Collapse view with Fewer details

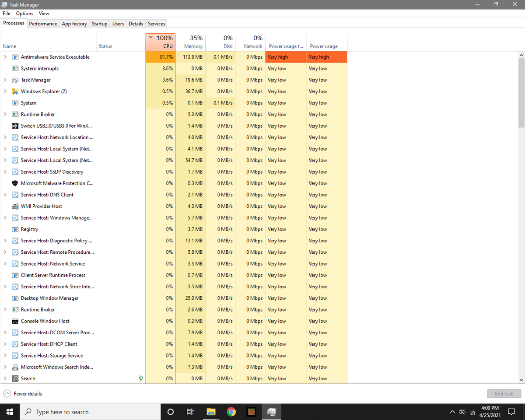(23, 393)
